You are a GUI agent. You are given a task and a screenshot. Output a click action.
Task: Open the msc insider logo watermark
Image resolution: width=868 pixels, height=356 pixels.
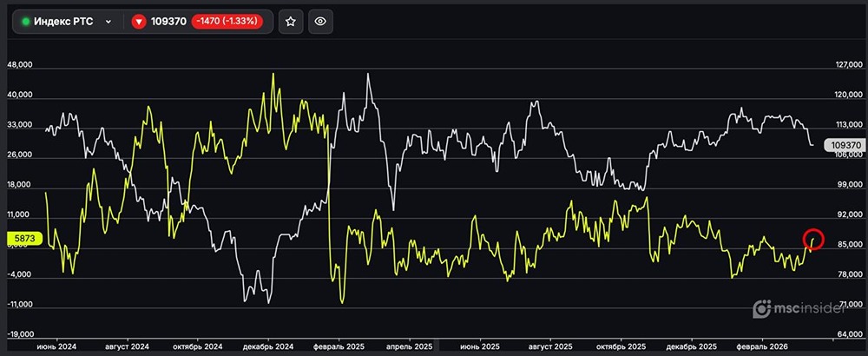[x=809, y=308]
